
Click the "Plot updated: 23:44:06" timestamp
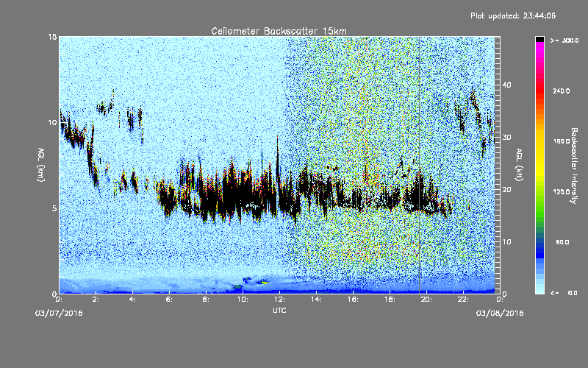pyautogui.click(x=513, y=15)
